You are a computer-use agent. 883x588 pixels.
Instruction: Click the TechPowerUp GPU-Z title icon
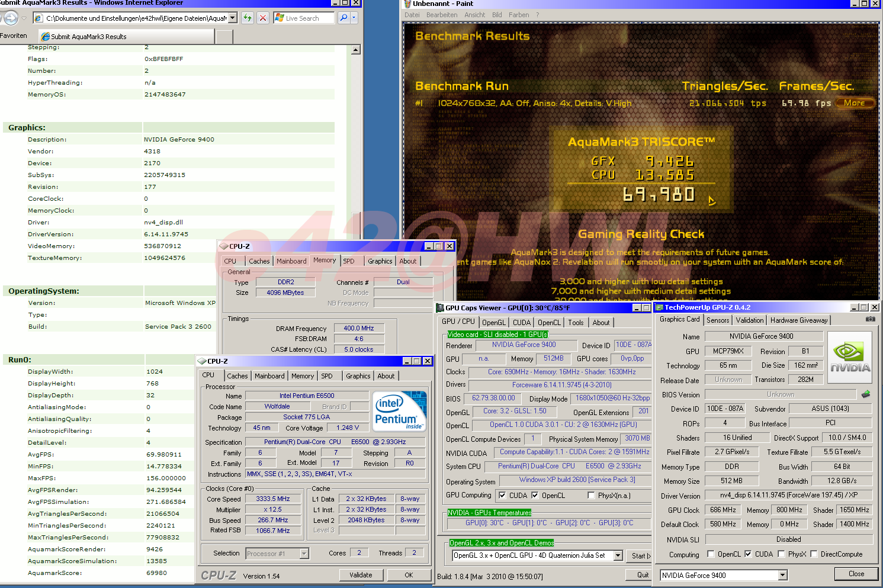(x=659, y=307)
